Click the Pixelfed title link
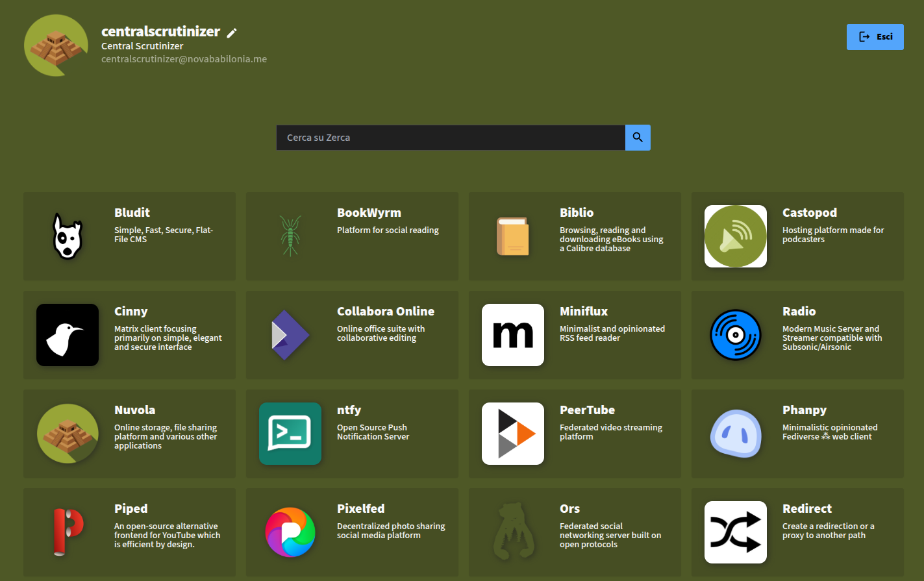The image size is (924, 581). 360,508
